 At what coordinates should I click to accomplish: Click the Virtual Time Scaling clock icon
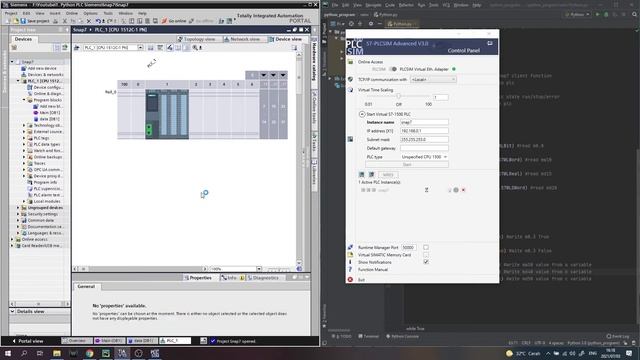pyautogui.click(x=350, y=90)
